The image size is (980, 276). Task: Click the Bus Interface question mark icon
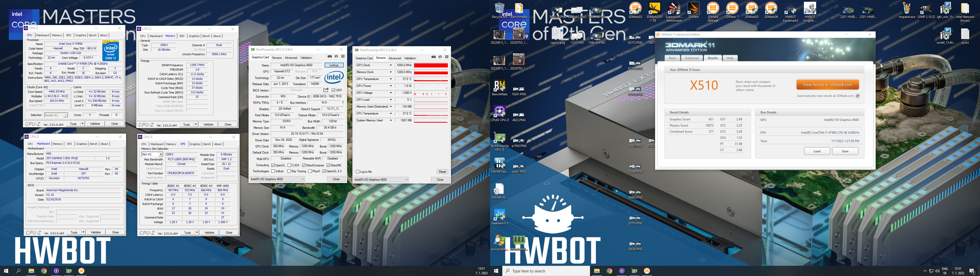(x=343, y=102)
